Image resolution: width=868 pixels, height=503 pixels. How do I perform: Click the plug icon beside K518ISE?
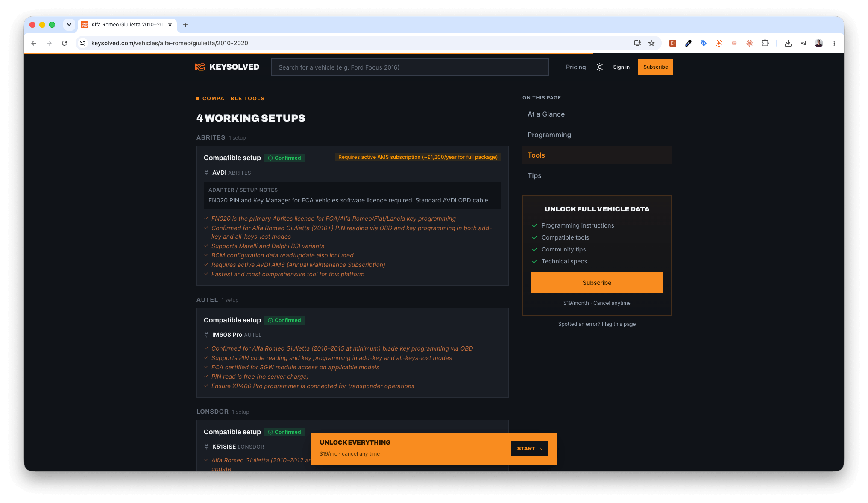tap(207, 447)
